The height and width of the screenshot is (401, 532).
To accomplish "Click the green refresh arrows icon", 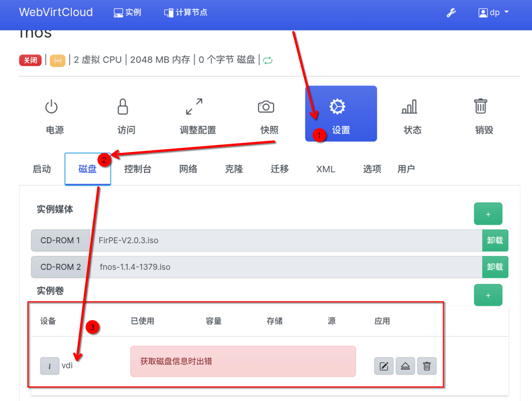I will point(268,60).
